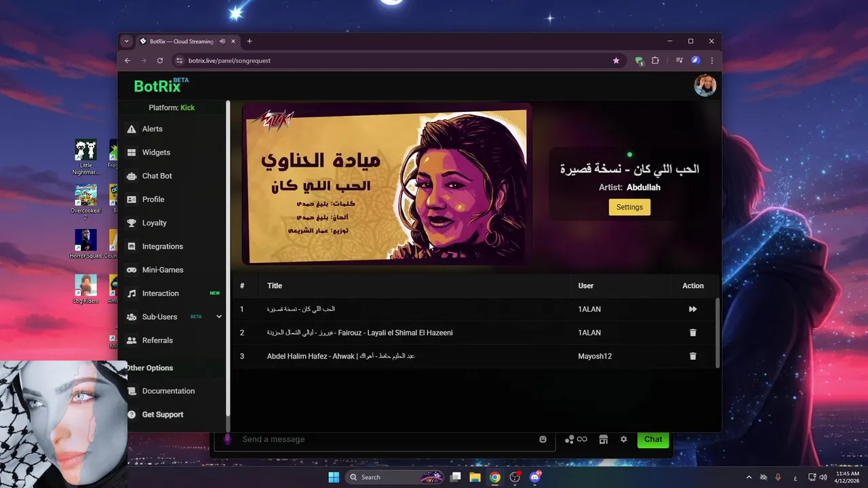
Task: Go to the Profile page in sidebar
Action: click(x=153, y=199)
